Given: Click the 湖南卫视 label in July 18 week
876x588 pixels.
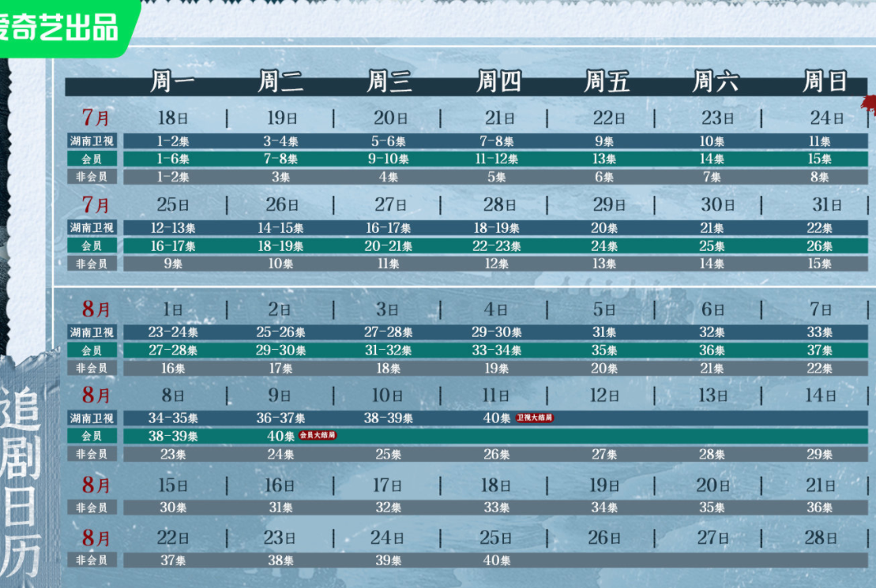Looking at the screenshot, I should [x=92, y=141].
